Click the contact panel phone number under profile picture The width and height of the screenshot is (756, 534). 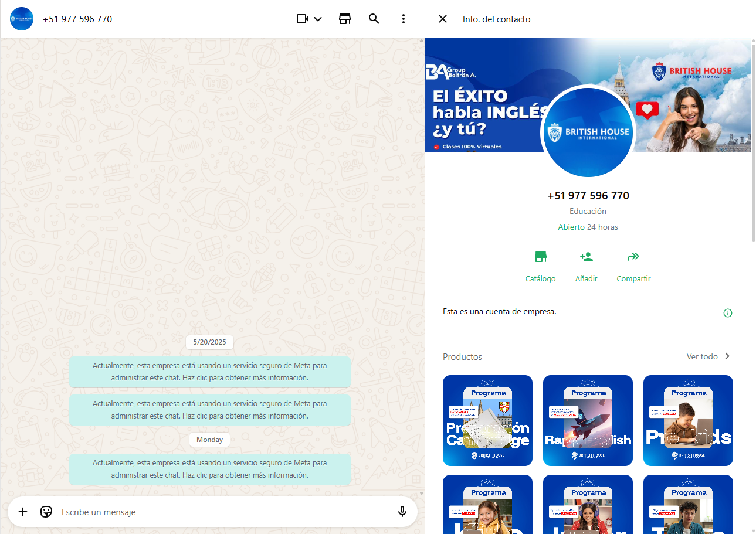[x=588, y=196]
